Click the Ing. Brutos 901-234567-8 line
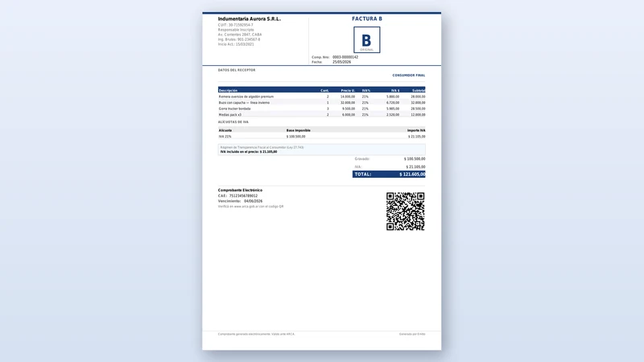The height and width of the screenshot is (362, 644). [x=238, y=39]
